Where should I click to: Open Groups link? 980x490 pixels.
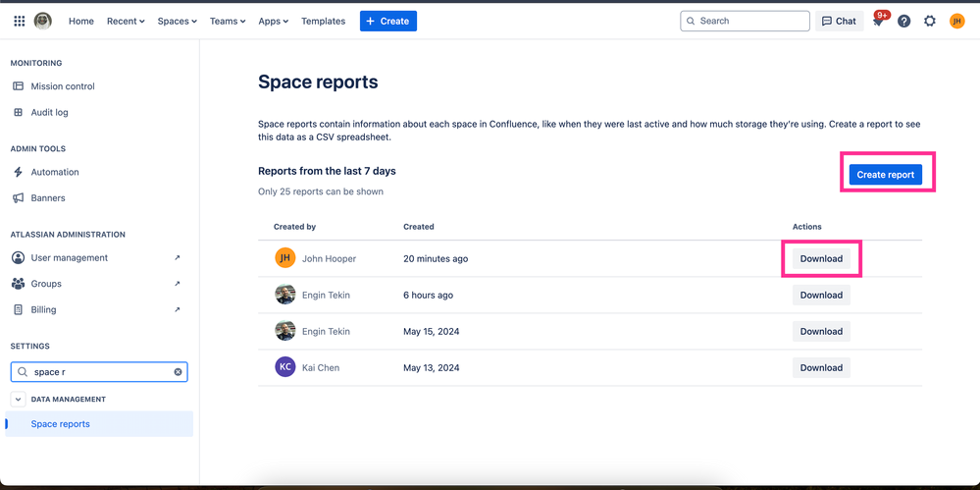point(46,284)
